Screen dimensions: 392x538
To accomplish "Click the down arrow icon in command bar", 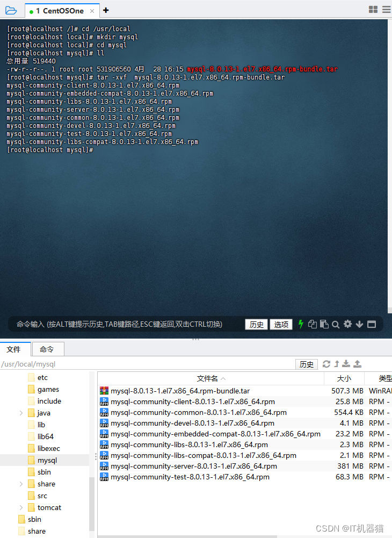I will pos(359,324).
